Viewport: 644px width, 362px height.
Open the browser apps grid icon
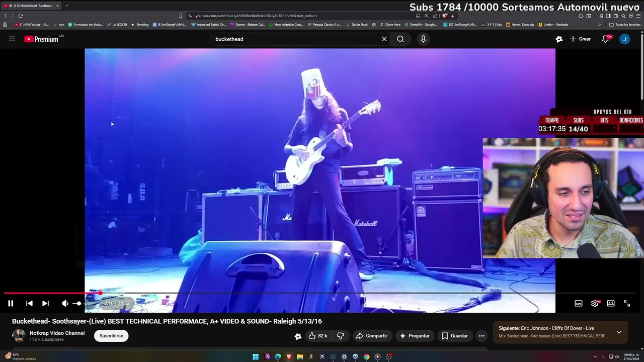pos(5,25)
